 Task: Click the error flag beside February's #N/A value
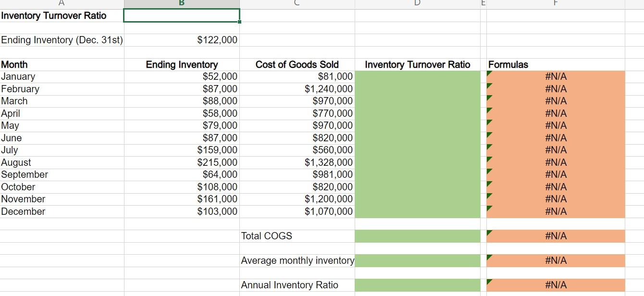click(490, 86)
